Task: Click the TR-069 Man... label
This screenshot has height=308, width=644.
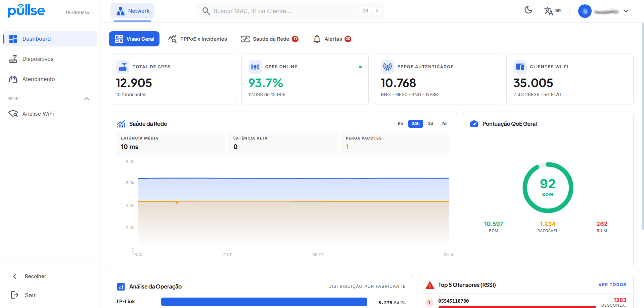Action: point(79,12)
